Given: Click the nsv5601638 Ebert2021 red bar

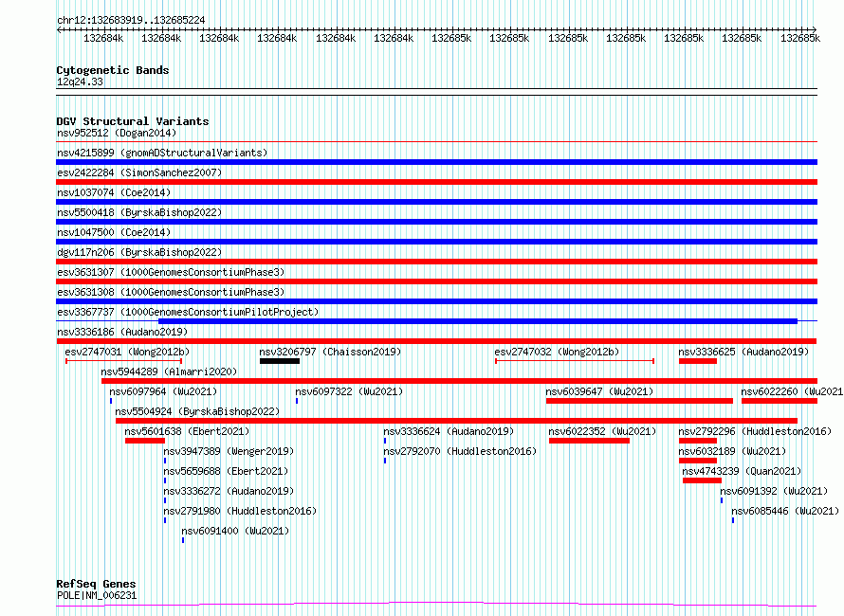Looking at the screenshot, I should click(x=145, y=441).
